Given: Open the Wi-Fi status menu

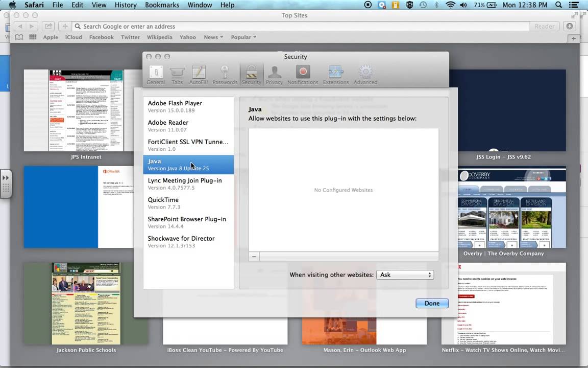Looking at the screenshot, I should point(450,5).
